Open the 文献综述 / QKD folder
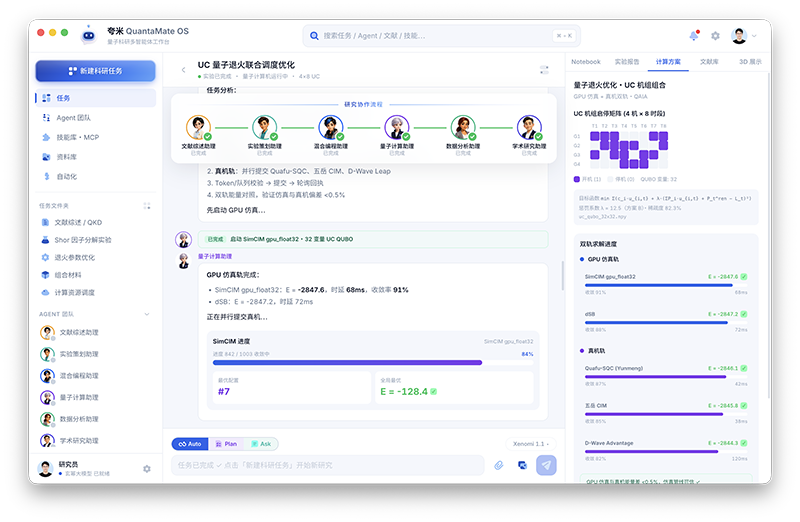This screenshot has height=522, width=800. click(95, 222)
